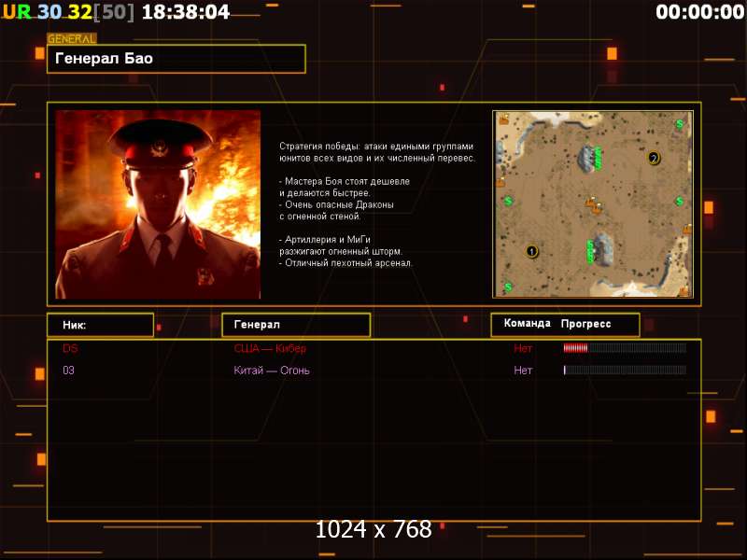This screenshot has width=747, height=560.
Task: Select the orange tech building marker at minimap center
Action: click(594, 205)
